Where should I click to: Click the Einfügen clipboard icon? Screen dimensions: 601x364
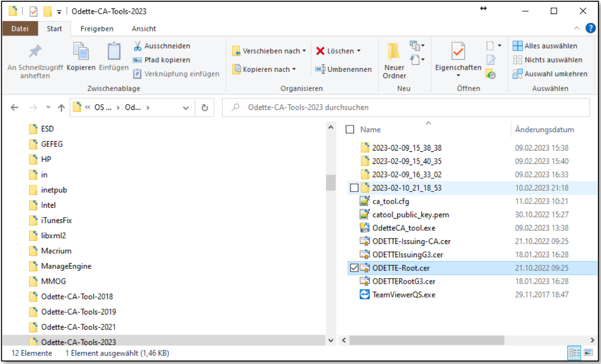point(113,51)
